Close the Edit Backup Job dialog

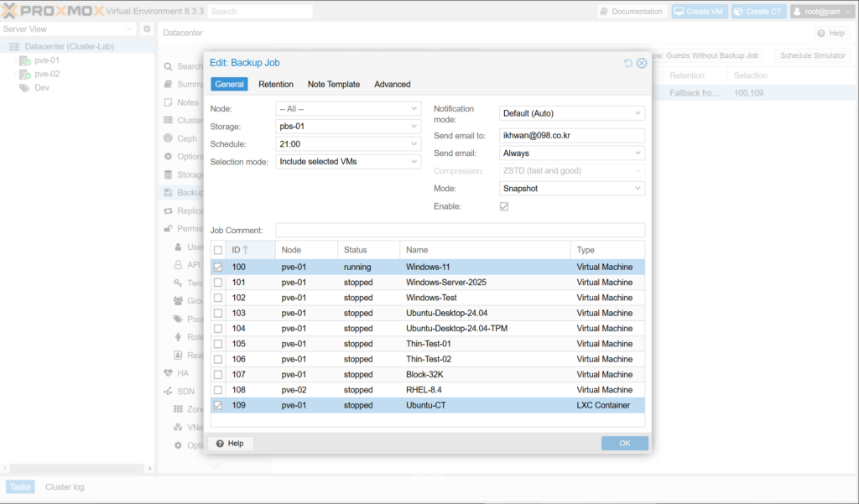(642, 63)
